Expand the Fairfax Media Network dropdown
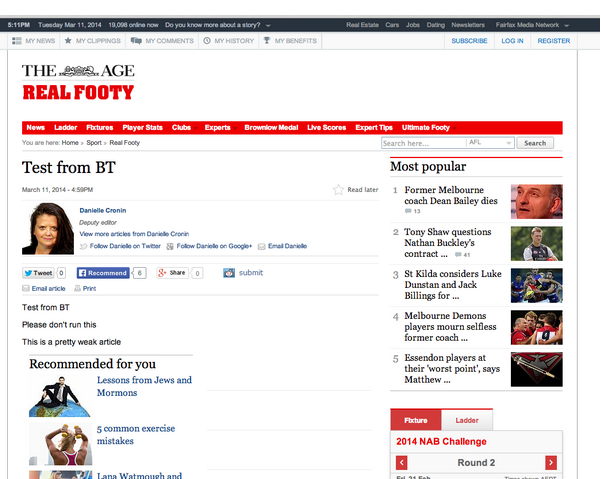 tap(567, 26)
